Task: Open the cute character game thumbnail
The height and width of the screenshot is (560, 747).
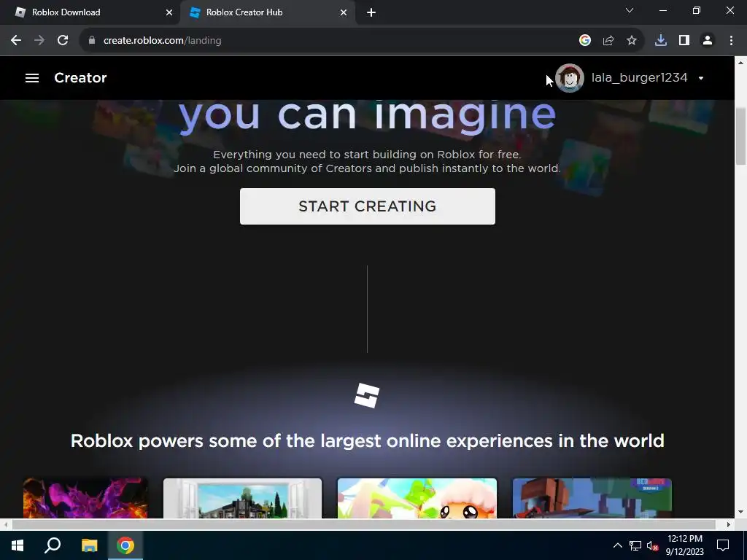Action: pyautogui.click(x=417, y=498)
